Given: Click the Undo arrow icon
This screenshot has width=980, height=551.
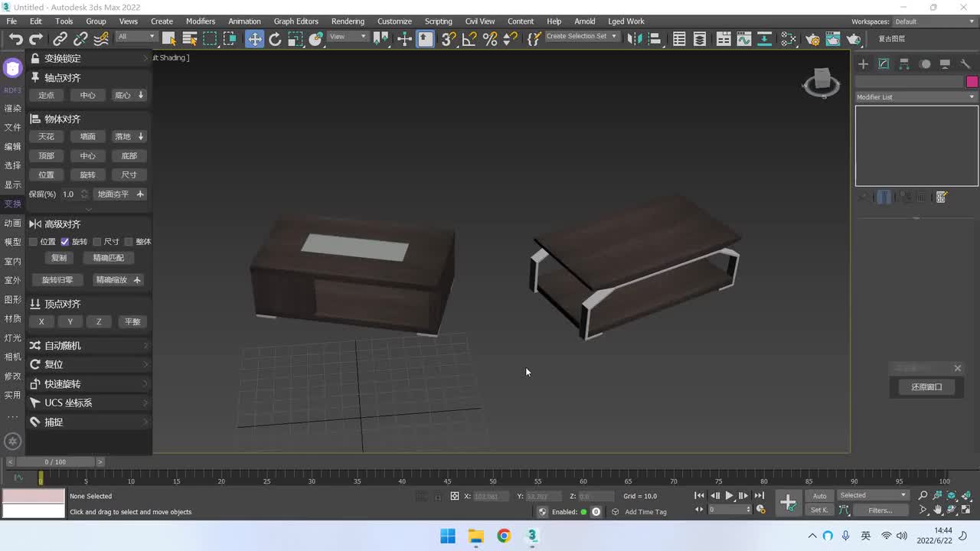Looking at the screenshot, I should [x=15, y=39].
